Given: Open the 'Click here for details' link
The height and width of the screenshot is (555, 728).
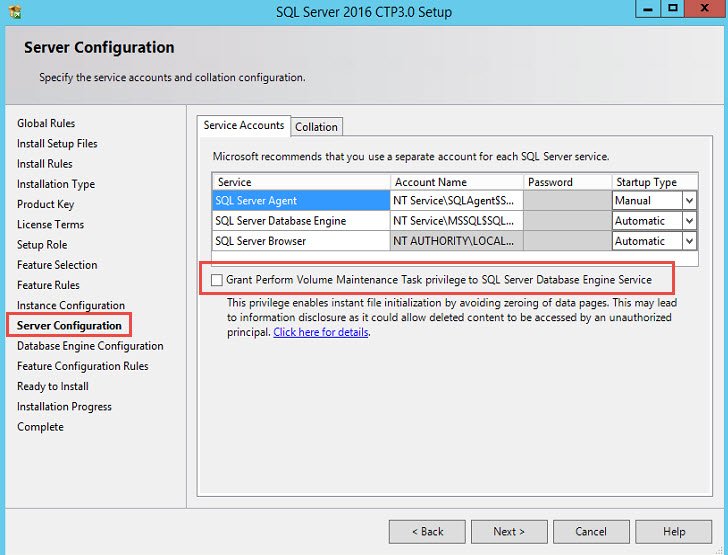Looking at the screenshot, I should coord(321,333).
